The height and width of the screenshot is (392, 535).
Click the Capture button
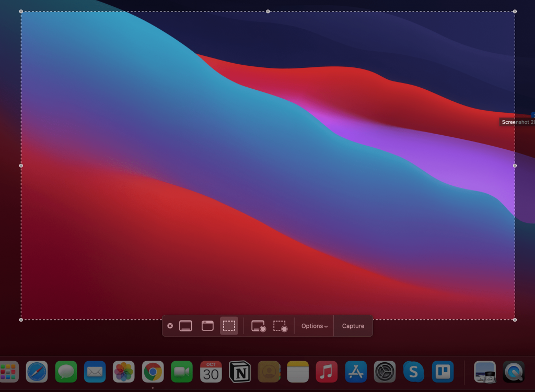(353, 326)
